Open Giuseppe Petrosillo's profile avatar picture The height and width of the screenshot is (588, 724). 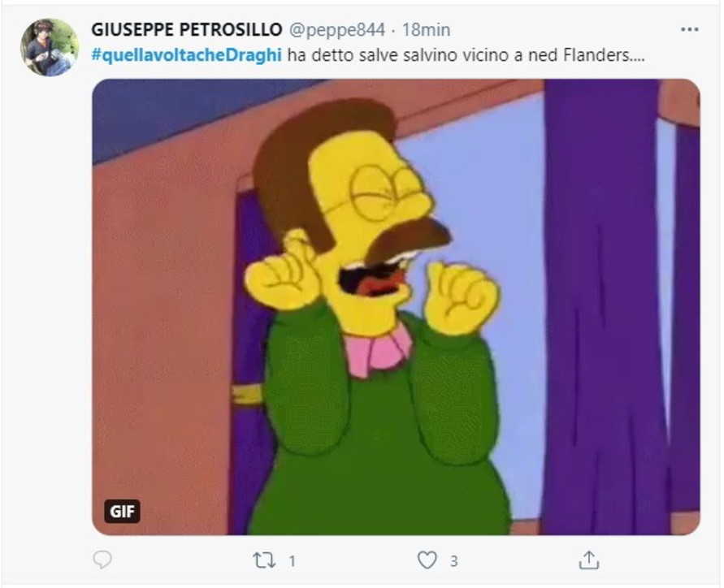[x=50, y=48]
